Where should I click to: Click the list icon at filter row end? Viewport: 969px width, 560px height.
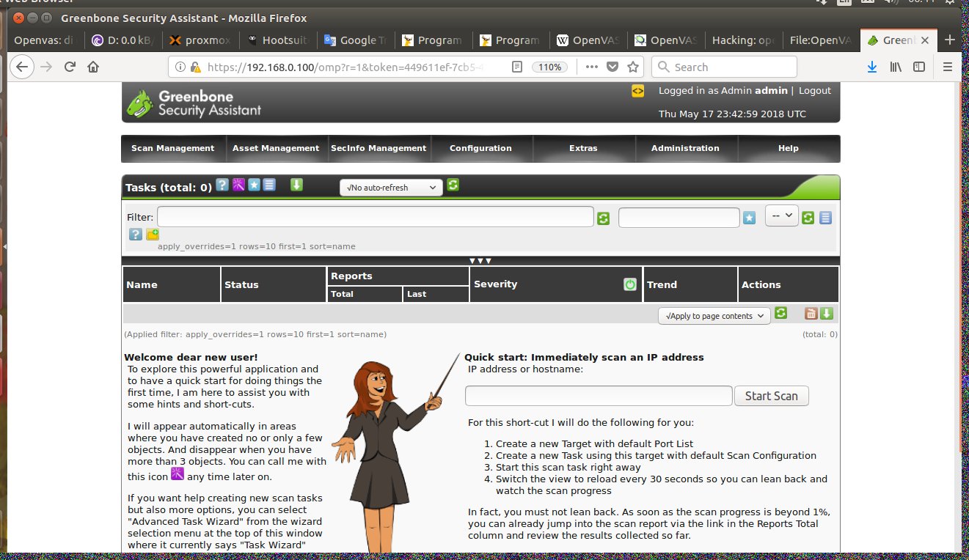[x=826, y=218]
